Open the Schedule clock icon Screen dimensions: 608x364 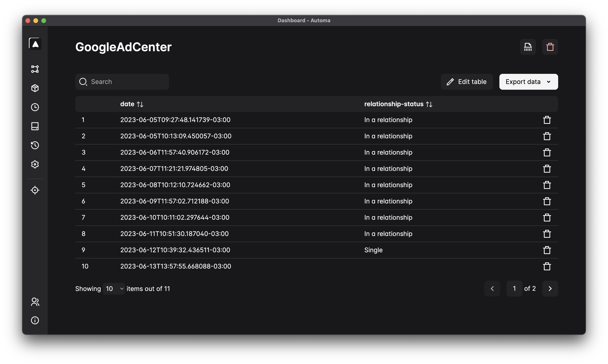tap(35, 107)
